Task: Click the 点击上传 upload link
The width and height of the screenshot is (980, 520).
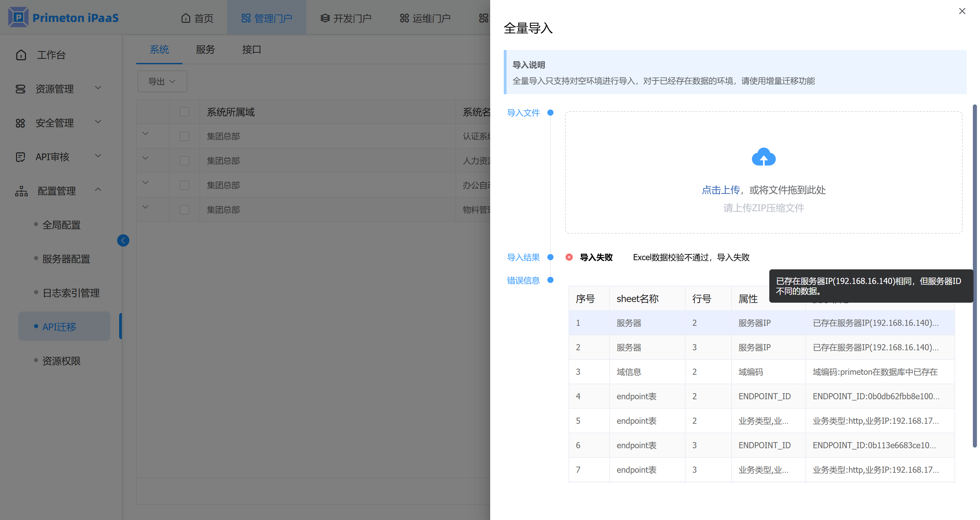Action: (x=720, y=190)
